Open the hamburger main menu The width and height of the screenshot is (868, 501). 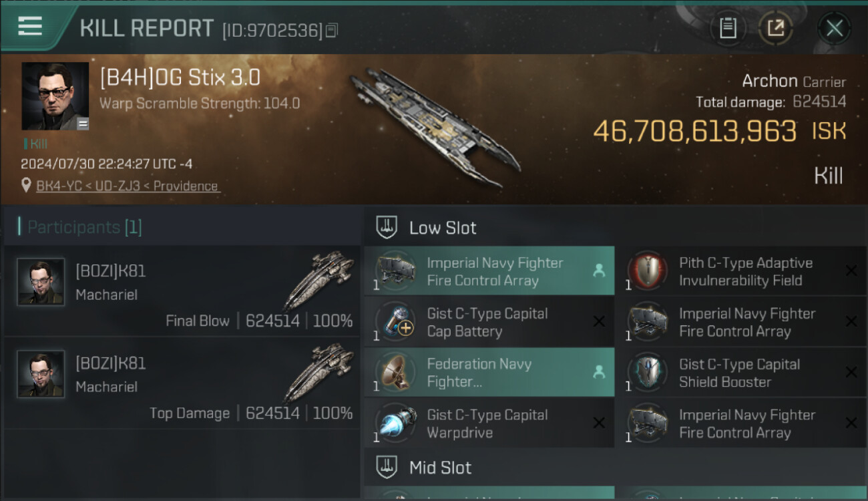point(30,27)
